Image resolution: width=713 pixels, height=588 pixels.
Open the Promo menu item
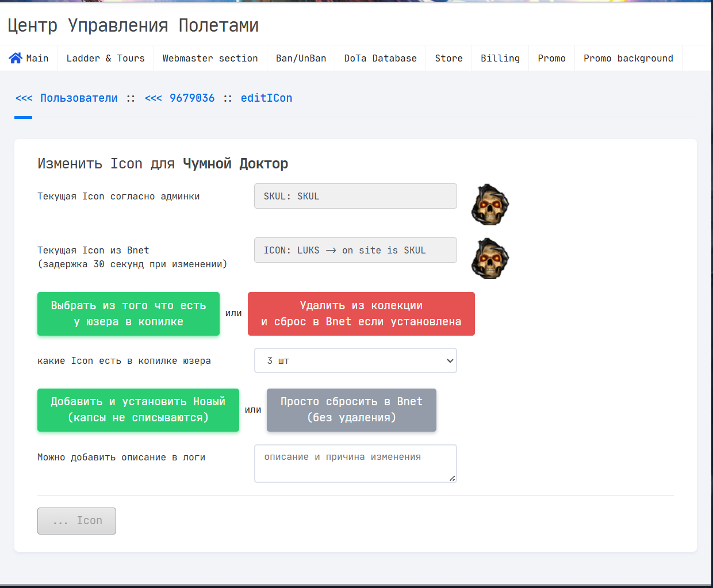[x=552, y=58]
